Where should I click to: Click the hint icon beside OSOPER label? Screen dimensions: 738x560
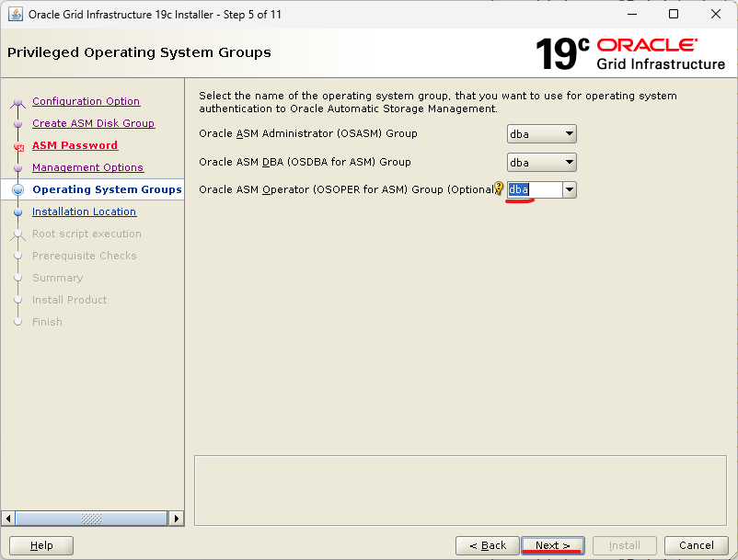499,189
